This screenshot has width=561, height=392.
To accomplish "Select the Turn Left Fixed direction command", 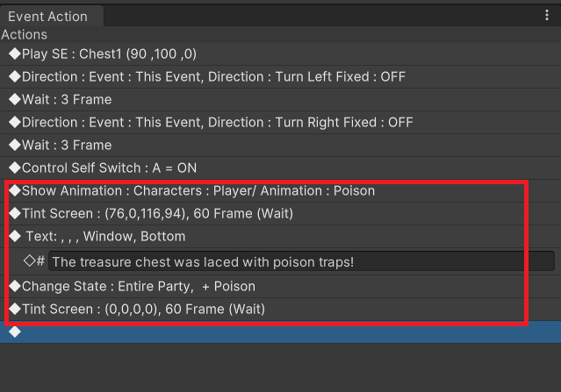I will (213, 77).
